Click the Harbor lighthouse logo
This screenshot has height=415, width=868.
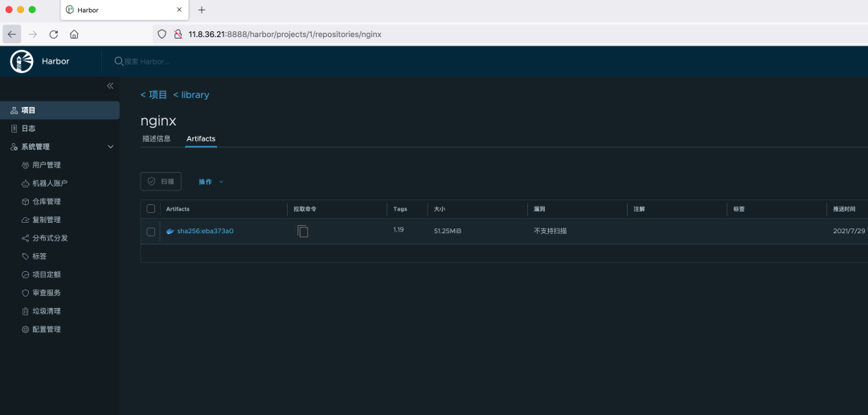(22, 61)
